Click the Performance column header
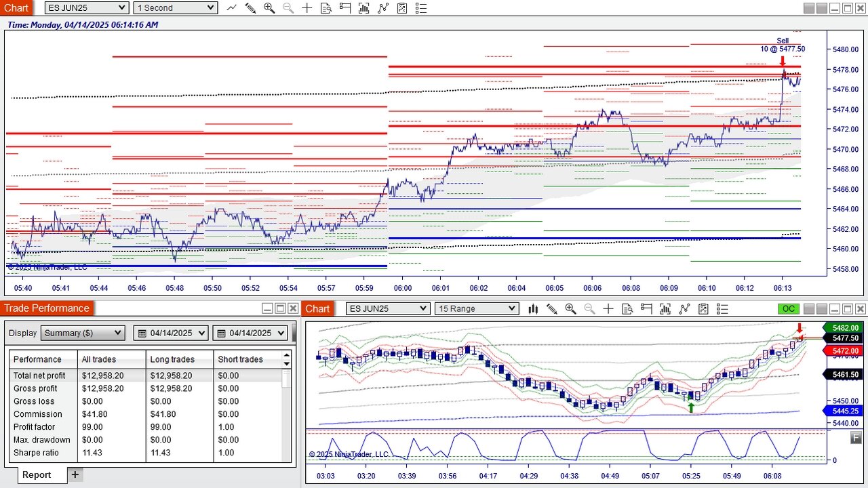Screen dimensions: 868x488 pos(43,359)
